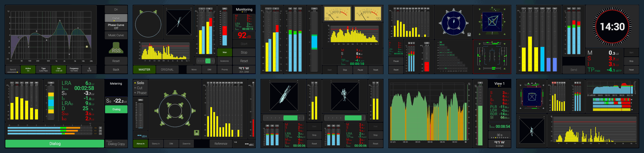Open the Preset Dialog Copy selector

point(116,143)
